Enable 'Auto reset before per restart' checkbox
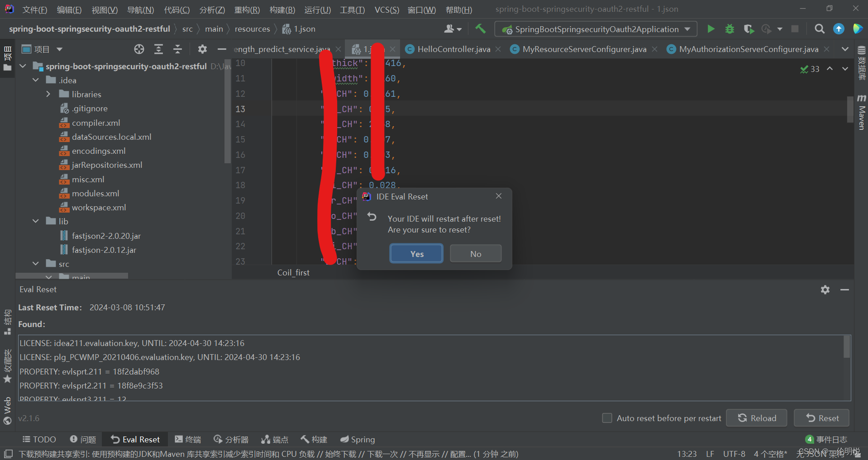This screenshot has width=868, height=460. pyautogui.click(x=607, y=418)
